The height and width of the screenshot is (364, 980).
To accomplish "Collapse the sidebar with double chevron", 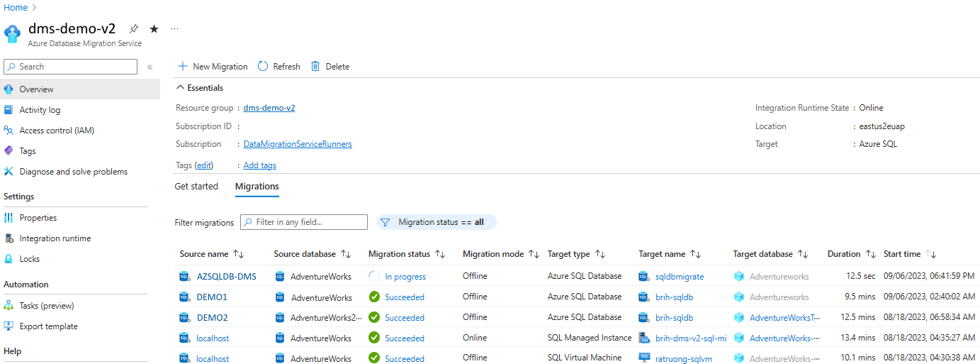I will tap(150, 67).
